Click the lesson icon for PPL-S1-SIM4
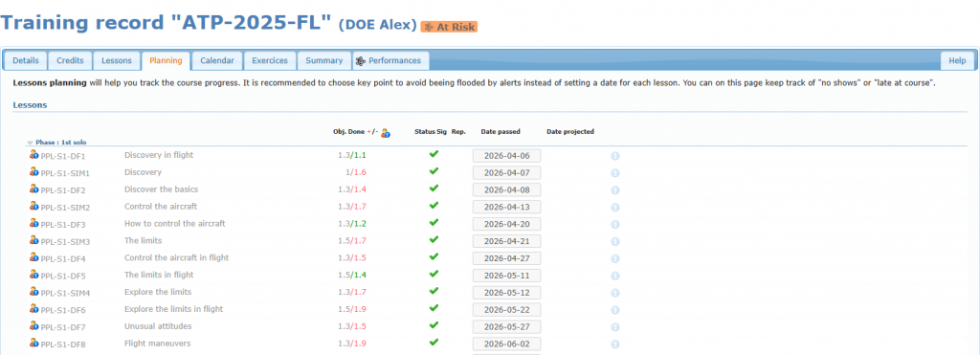This screenshot has width=980, height=355. coord(33,292)
